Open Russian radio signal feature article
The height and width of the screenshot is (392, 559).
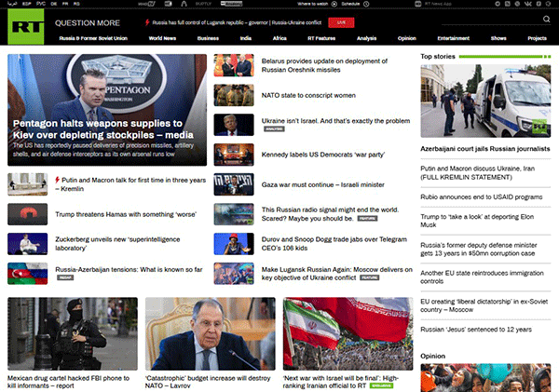point(330,214)
